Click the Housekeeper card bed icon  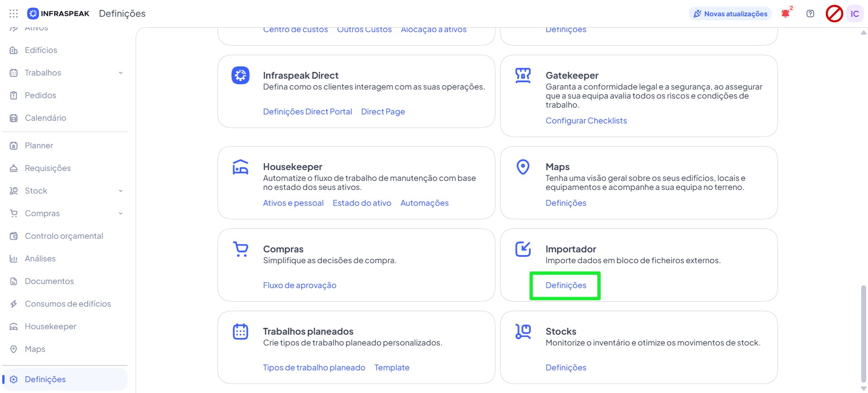pyautogui.click(x=241, y=167)
